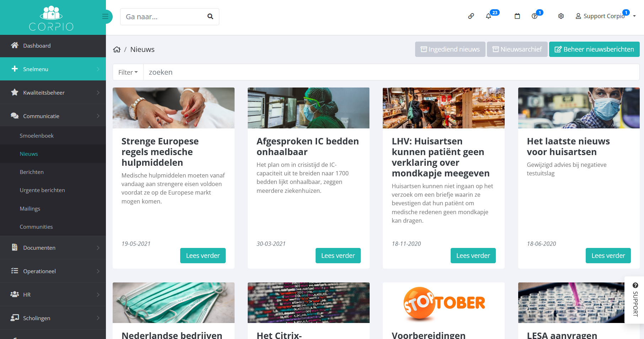Open the Filter dropdown
This screenshot has width=644, height=339.
click(x=128, y=72)
